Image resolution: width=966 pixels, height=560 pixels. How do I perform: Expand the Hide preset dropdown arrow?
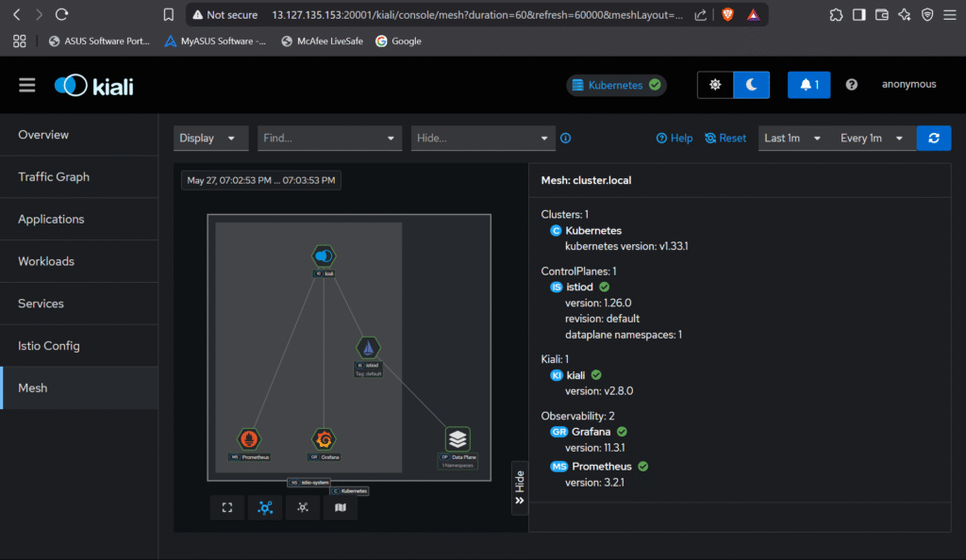pyautogui.click(x=544, y=139)
